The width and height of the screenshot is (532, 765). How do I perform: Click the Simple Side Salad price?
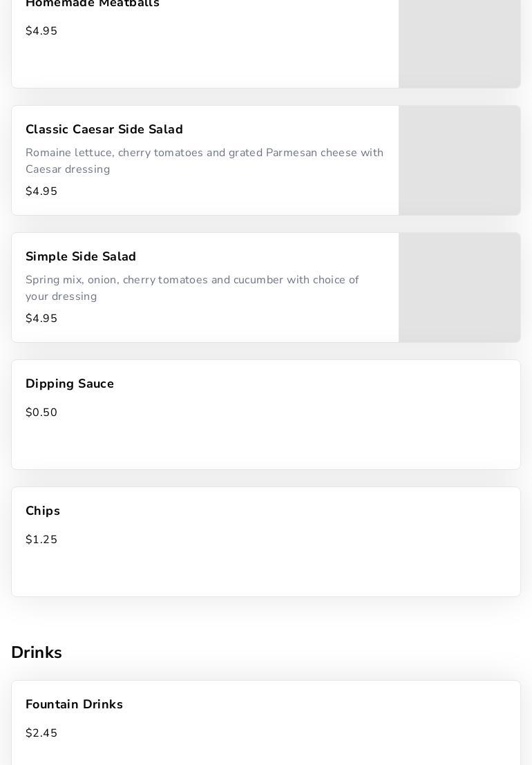coord(41,319)
